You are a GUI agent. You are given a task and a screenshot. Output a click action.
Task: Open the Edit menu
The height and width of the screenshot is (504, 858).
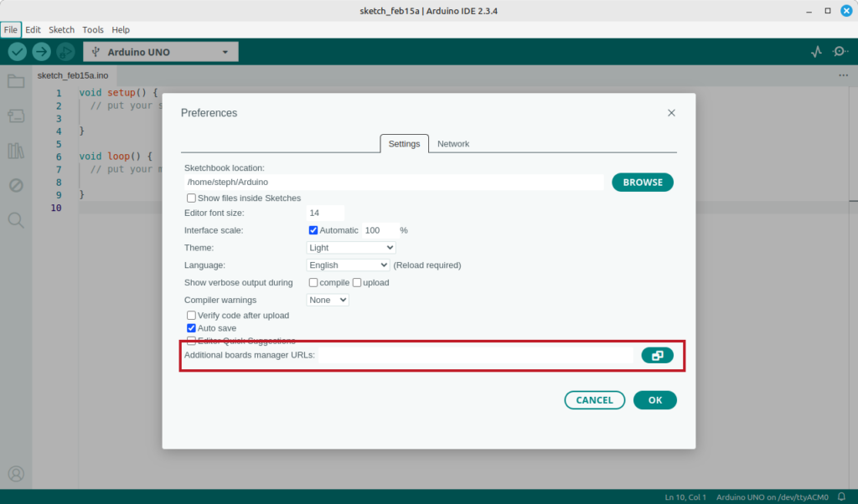point(33,29)
